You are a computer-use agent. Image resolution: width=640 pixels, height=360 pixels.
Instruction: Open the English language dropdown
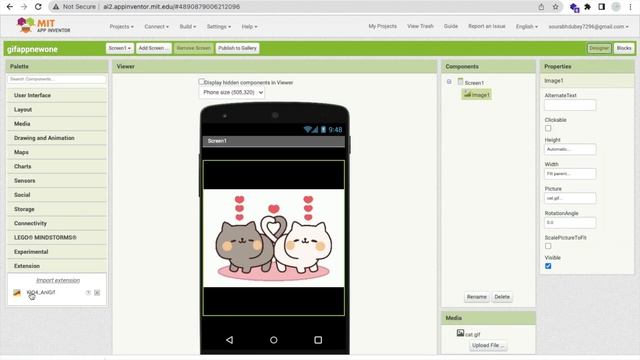coord(527,27)
